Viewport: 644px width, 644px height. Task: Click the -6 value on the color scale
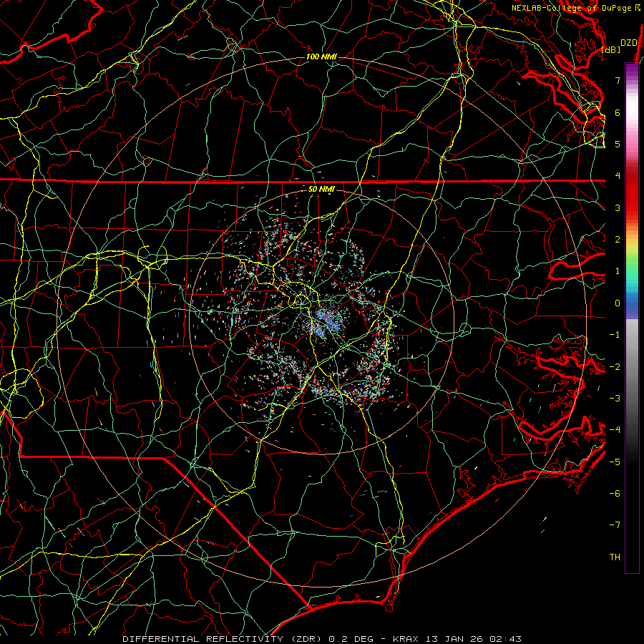coord(615,493)
